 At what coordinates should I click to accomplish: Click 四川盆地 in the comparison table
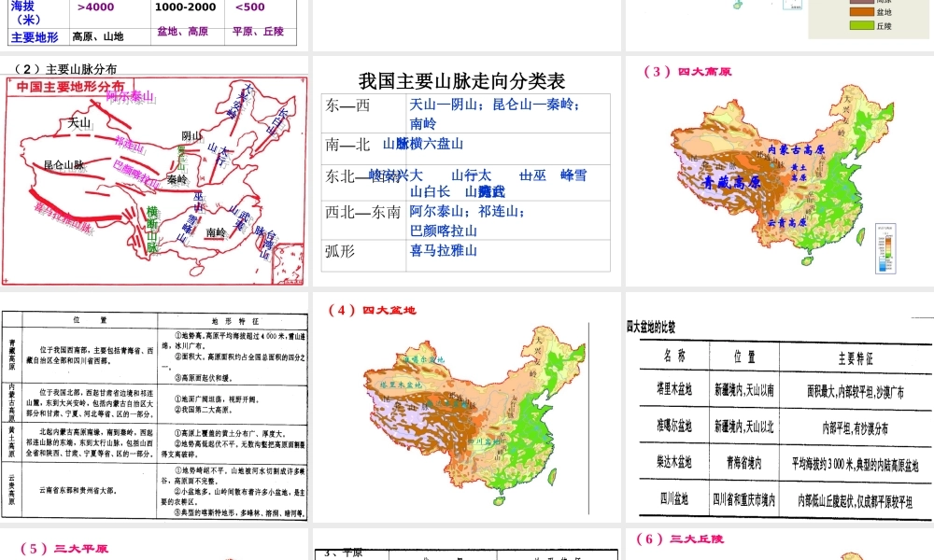coord(674,498)
